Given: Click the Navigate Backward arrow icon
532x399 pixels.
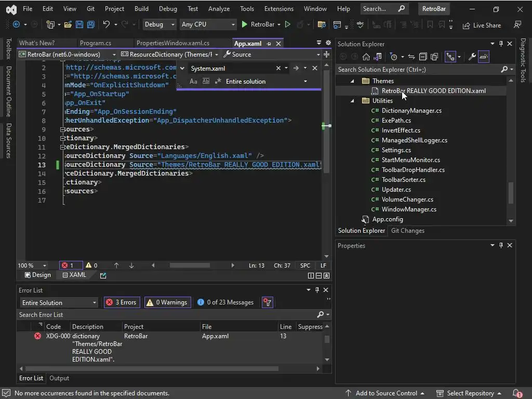Looking at the screenshot, I should pos(16,24).
